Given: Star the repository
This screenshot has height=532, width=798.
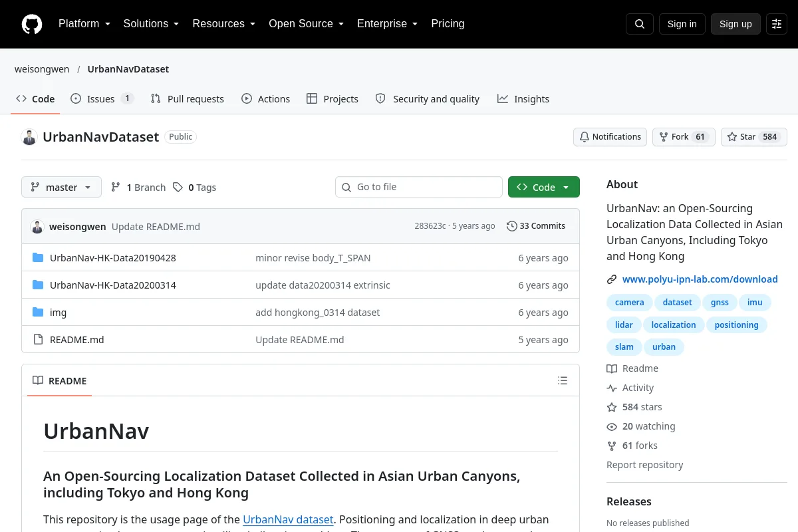Looking at the screenshot, I should (x=754, y=137).
